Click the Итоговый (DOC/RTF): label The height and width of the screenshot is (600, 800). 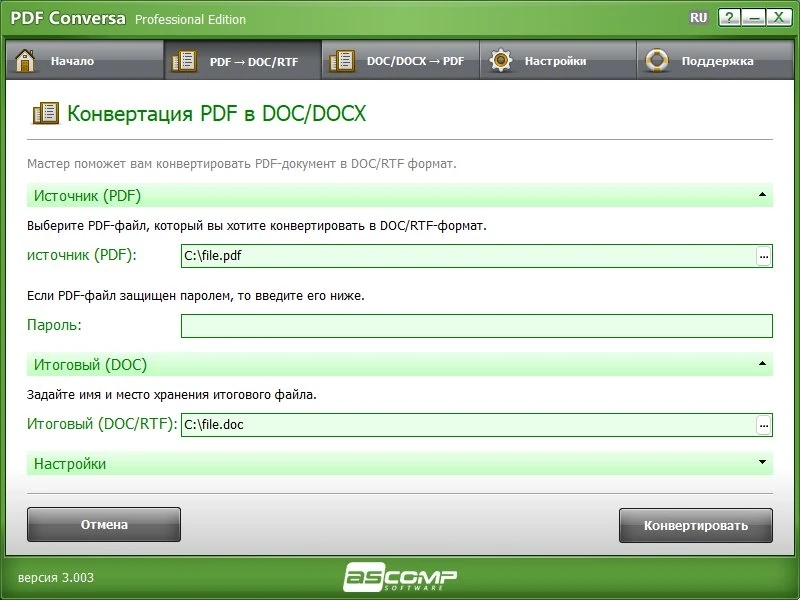point(102,424)
